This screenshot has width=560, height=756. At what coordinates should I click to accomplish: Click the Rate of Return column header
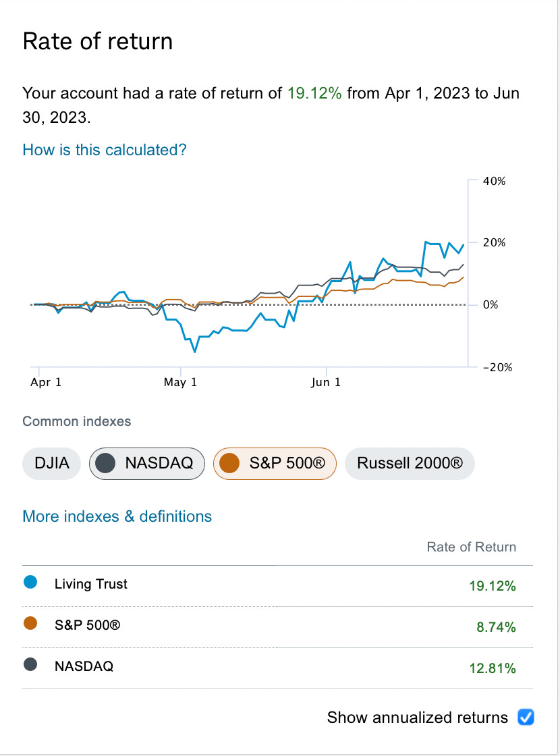(471, 547)
